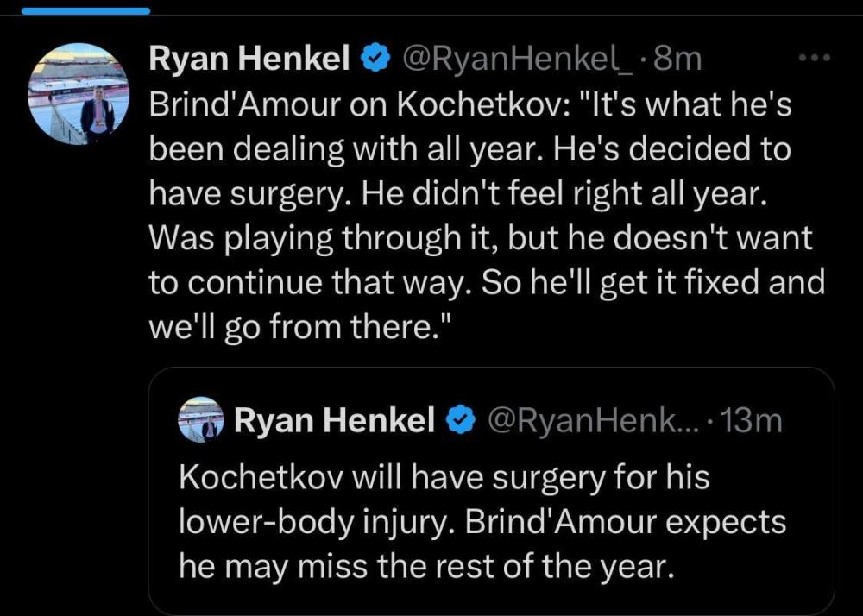Click the verified icon following Ryan Henkel's name

point(374,59)
